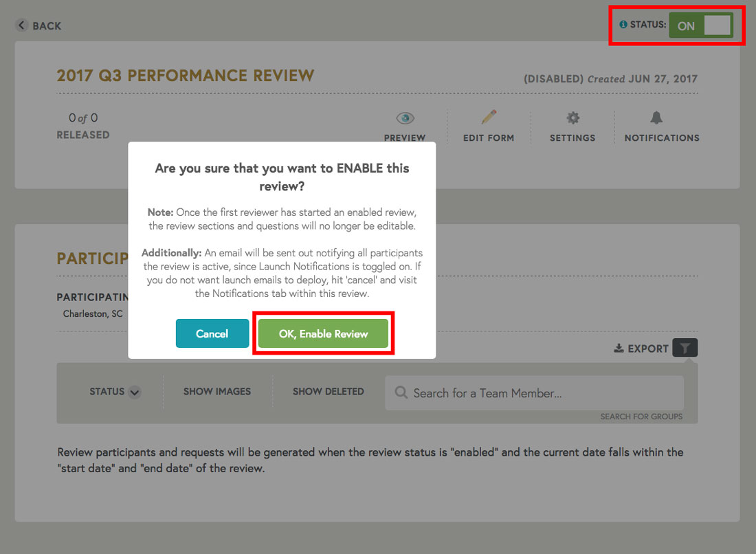Click the magnifying glass in the search bar
Image resolution: width=756 pixels, height=554 pixels.
coord(401,393)
